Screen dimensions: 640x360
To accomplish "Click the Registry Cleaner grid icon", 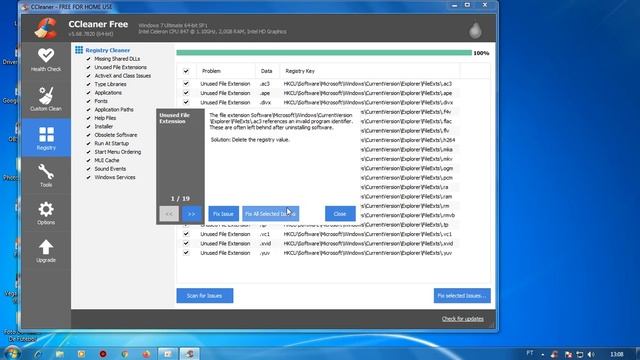I will coord(79,50).
